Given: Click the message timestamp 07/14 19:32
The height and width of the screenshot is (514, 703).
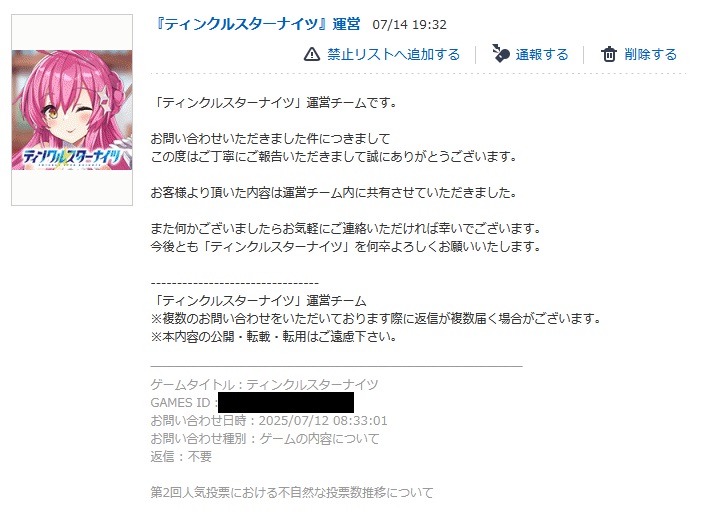Looking at the screenshot, I should 409,24.
